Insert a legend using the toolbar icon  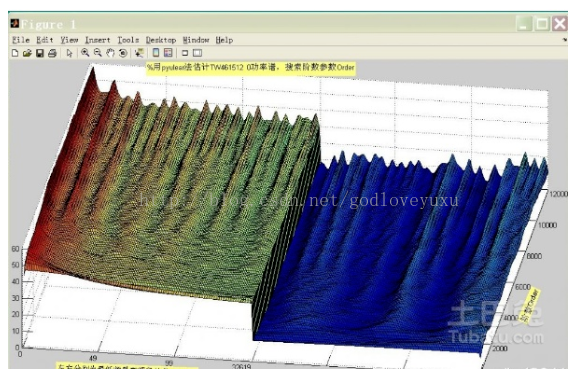click(168, 53)
